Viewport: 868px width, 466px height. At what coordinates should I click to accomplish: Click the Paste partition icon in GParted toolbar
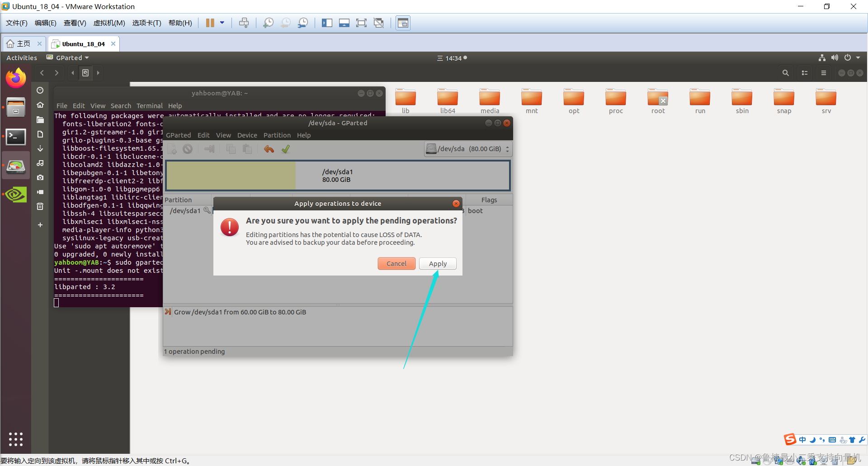coord(247,149)
